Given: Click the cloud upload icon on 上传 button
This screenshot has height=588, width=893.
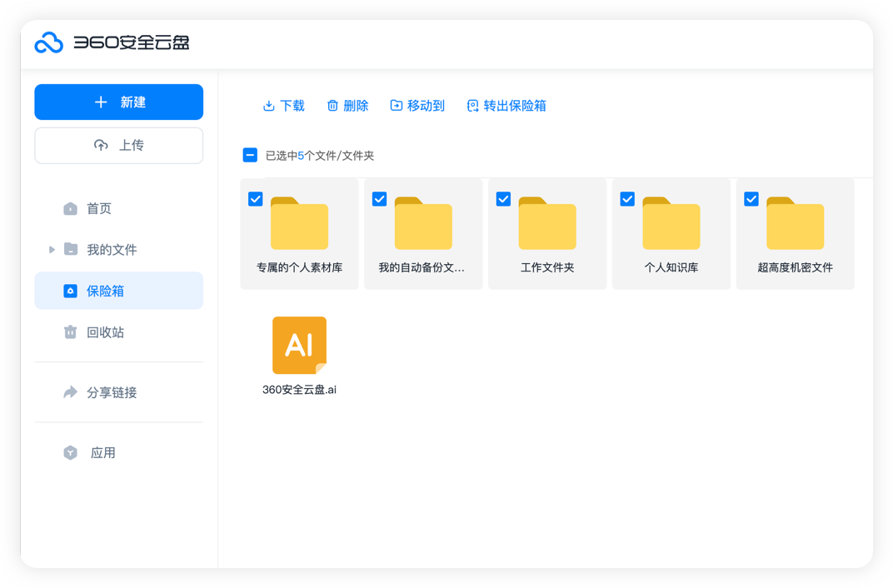Looking at the screenshot, I should 101,144.
